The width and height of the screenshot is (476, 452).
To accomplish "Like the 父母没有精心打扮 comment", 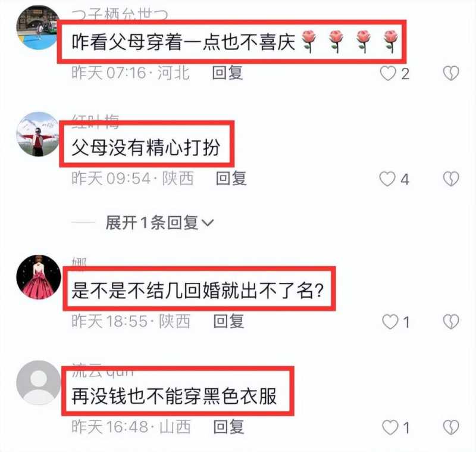I will 387,179.
